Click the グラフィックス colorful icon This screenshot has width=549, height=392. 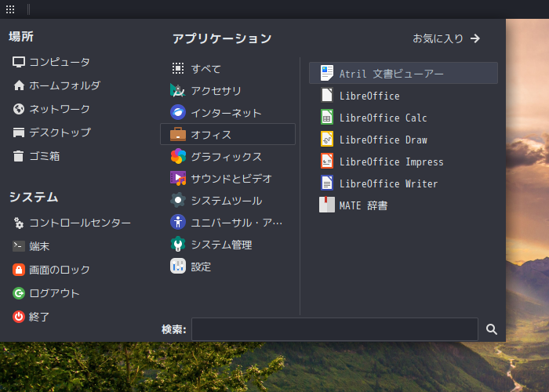pyautogui.click(x=178, y=156)
